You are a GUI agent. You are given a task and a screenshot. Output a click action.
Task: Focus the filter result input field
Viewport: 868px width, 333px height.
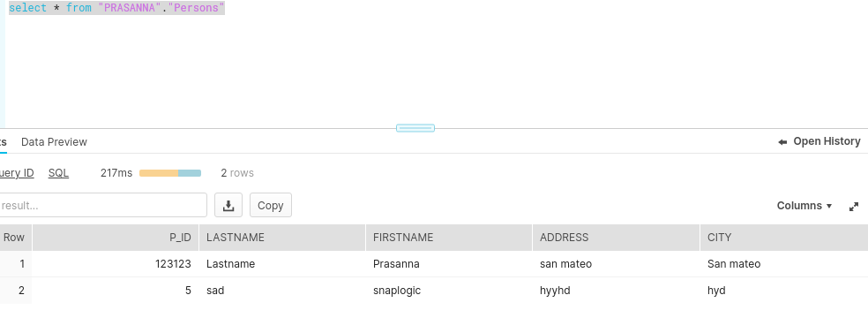tap(102, 205)
